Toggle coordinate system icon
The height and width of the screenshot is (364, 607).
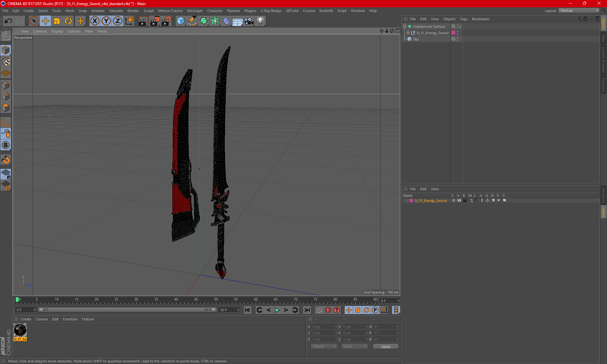(129, 21)
